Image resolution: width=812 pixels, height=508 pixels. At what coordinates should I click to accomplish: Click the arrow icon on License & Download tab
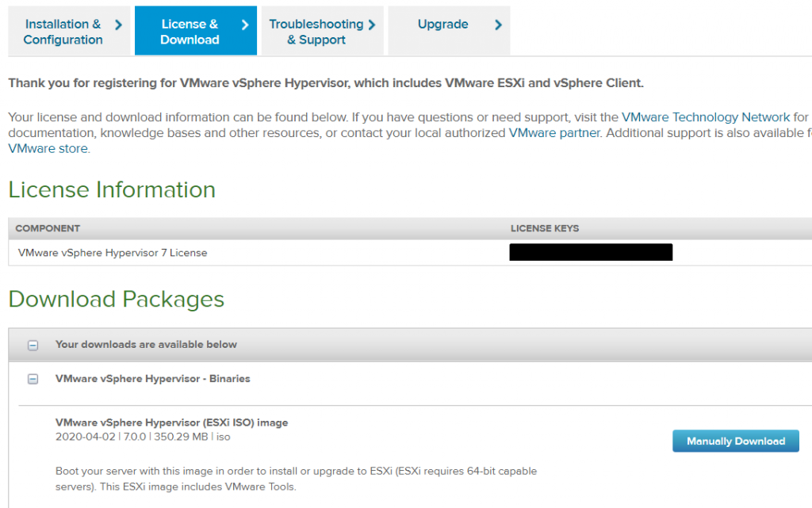point(246,24)
